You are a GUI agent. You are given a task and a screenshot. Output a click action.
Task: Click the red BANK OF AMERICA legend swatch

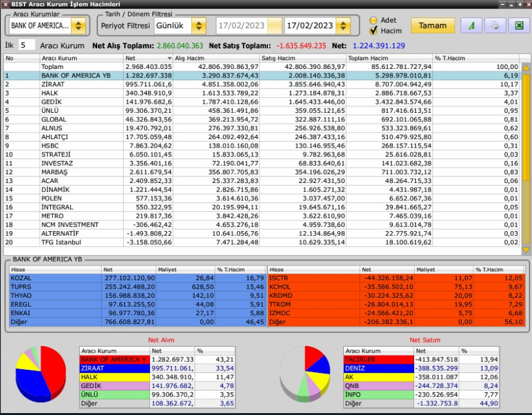pos(115,360)
